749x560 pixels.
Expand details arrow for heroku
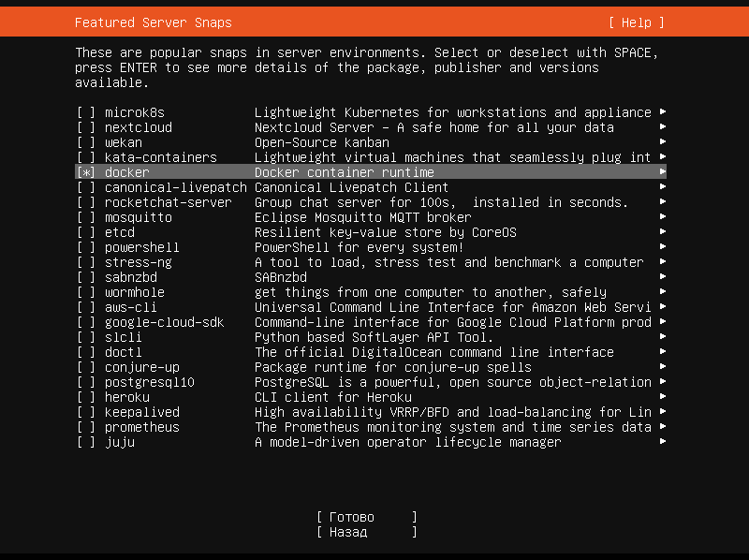663,396
